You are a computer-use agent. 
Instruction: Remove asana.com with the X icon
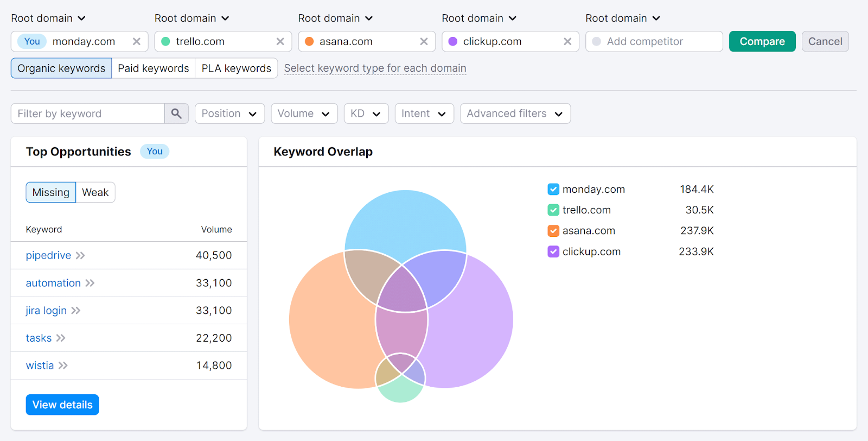424,41
